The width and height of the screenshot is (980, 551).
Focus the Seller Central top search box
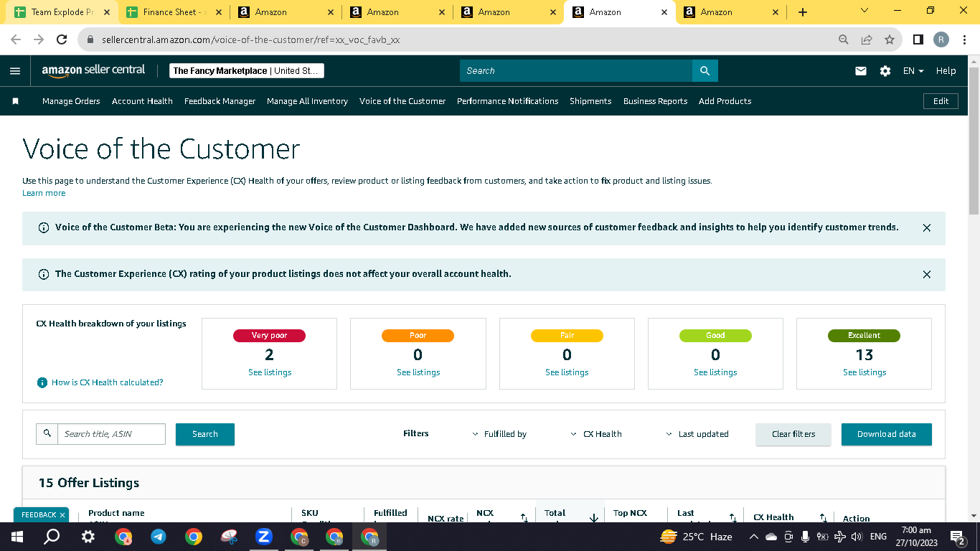pos(576,71)
